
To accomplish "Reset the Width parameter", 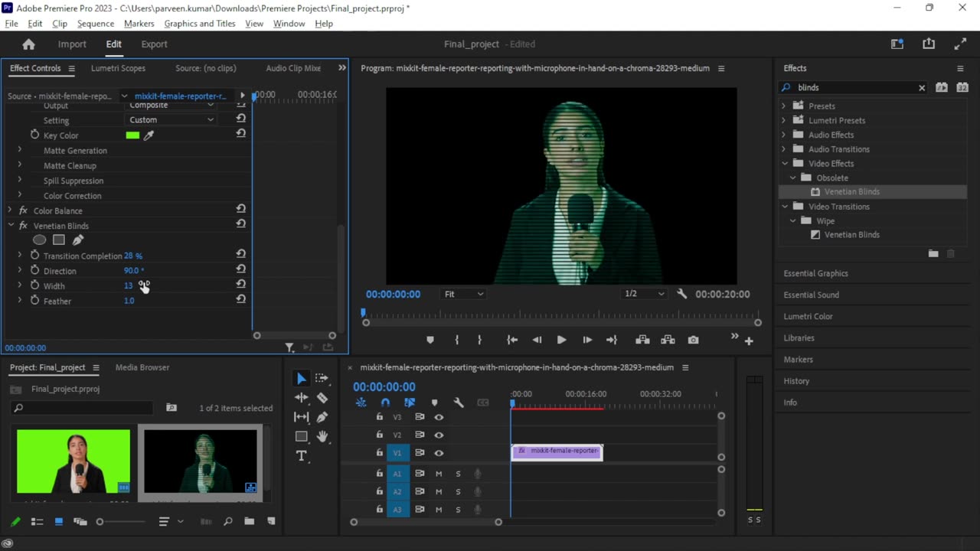I will [x=240, y=284].
